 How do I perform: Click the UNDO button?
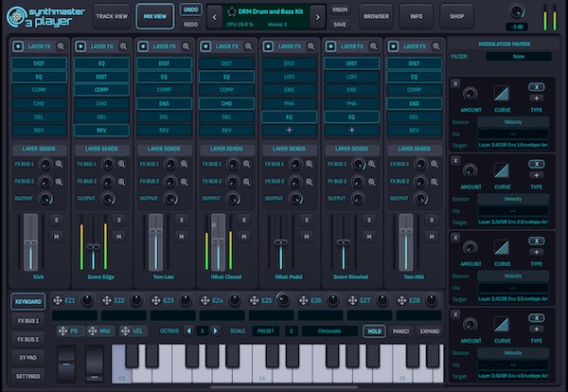[191, 9]
